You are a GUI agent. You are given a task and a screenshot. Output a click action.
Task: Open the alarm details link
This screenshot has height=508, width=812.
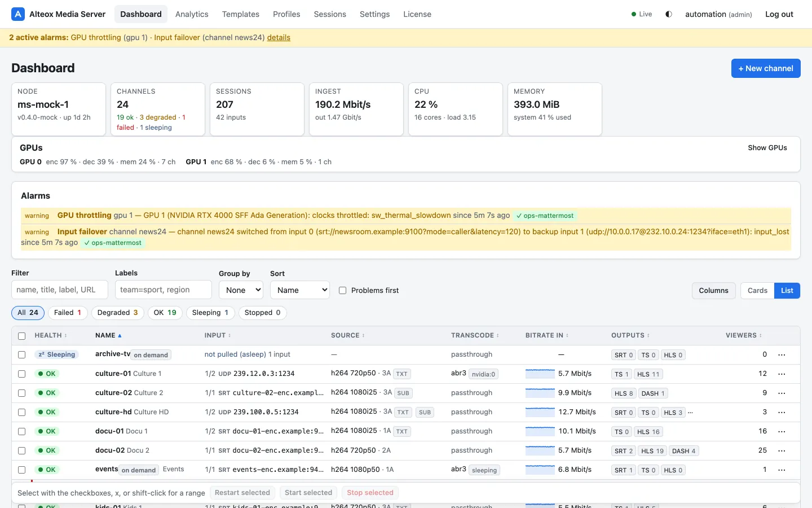[279, 38]
